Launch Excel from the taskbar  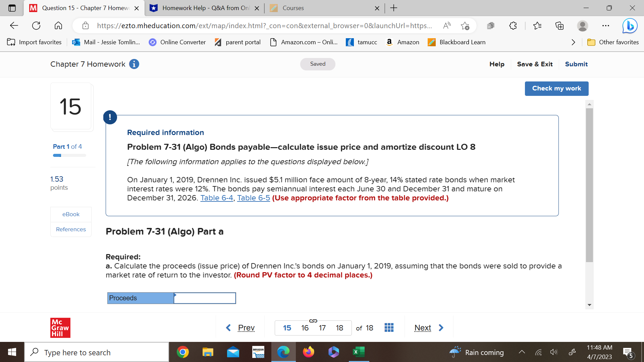[358, 352]
